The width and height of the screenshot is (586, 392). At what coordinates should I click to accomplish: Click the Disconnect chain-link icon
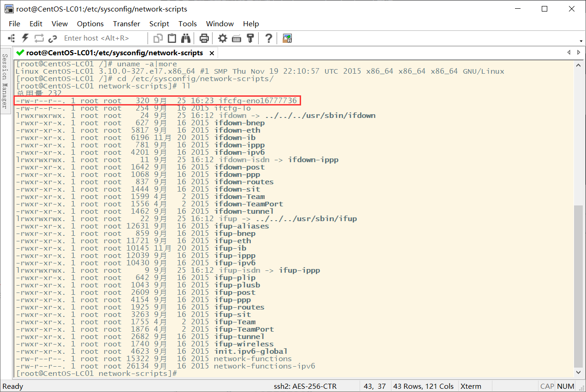click(x=53, y=38)
